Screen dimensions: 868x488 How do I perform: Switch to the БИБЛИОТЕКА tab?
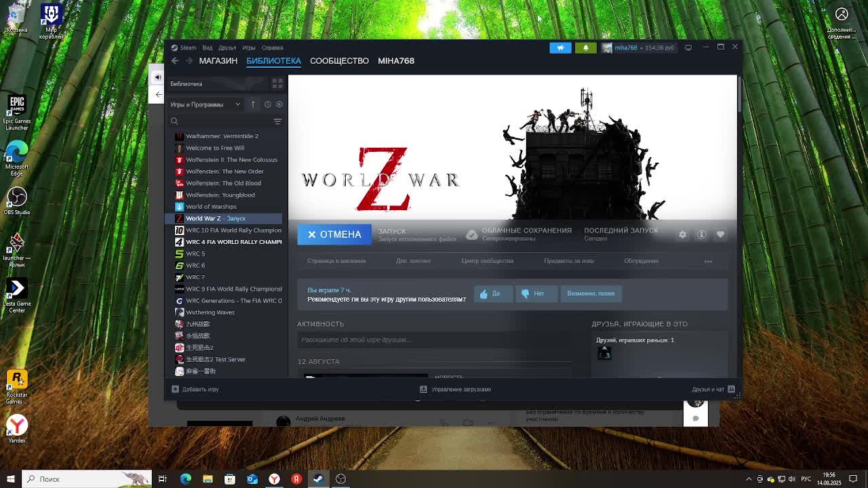click(x=274, y=61)
